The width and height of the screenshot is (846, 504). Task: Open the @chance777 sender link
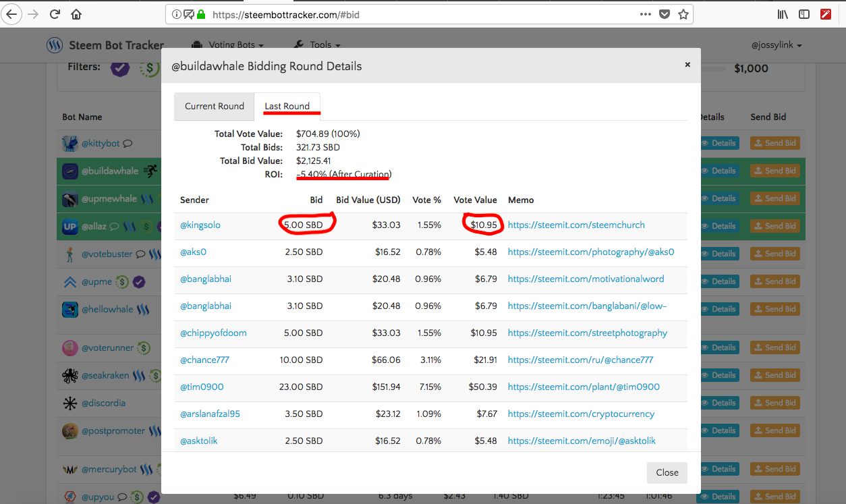coord(204,360)
